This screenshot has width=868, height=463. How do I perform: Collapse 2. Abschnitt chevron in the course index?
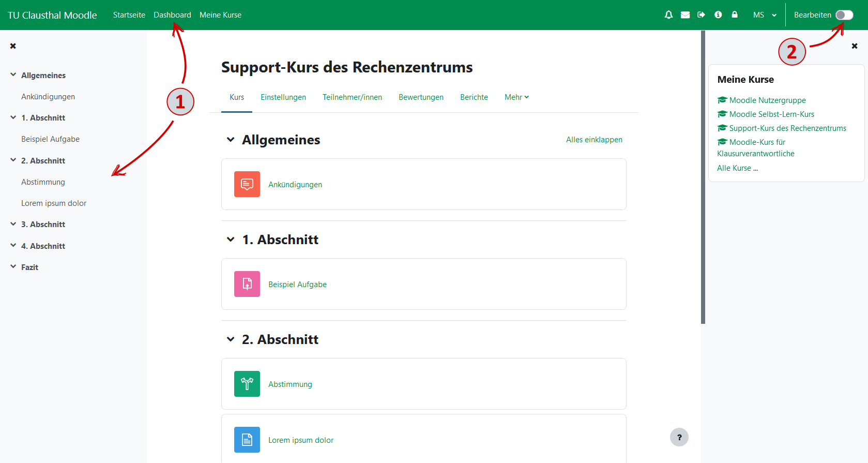(13, 160)
